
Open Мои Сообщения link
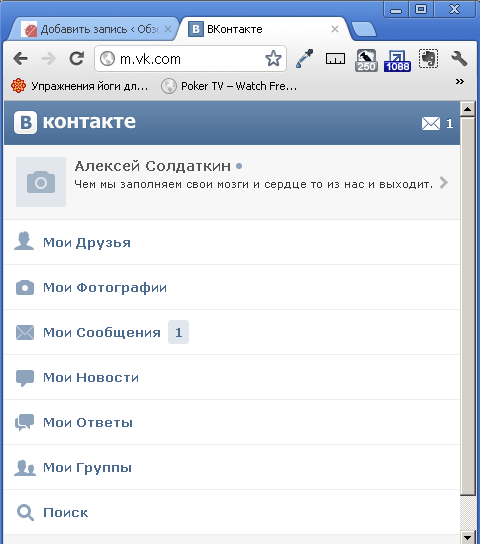(x=102, y=332)
